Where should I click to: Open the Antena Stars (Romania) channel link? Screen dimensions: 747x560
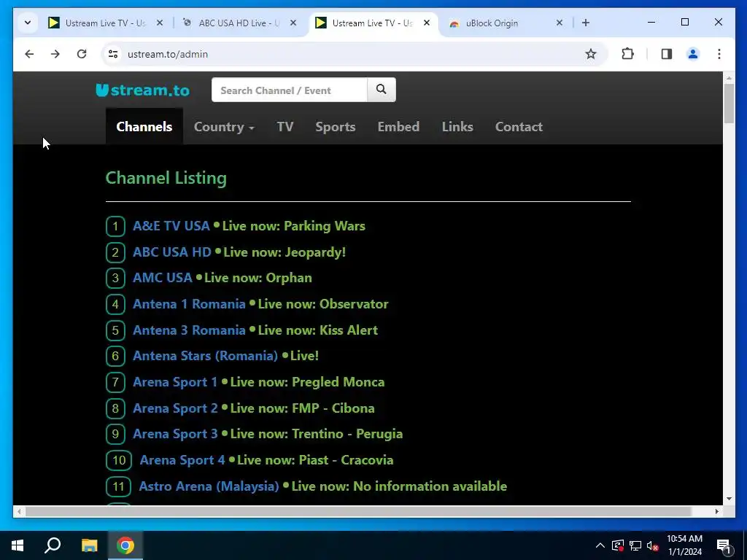pyautogui.click(x=205, y=356)
